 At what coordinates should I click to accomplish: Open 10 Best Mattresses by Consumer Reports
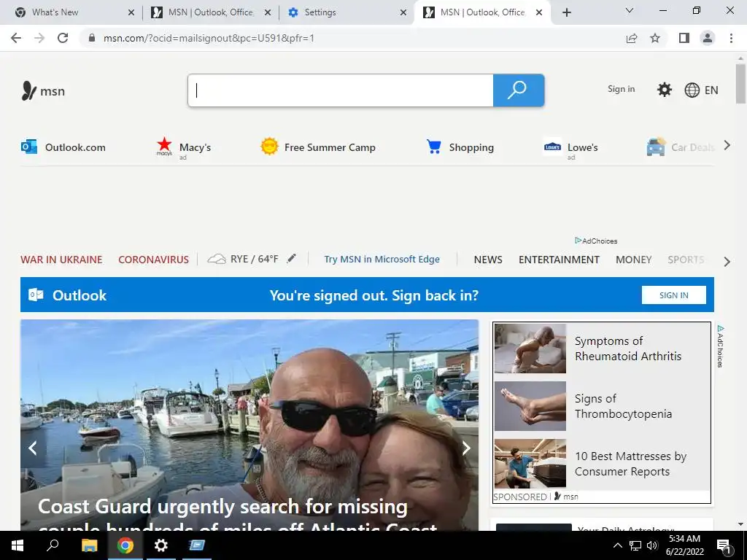click(630, 464)
